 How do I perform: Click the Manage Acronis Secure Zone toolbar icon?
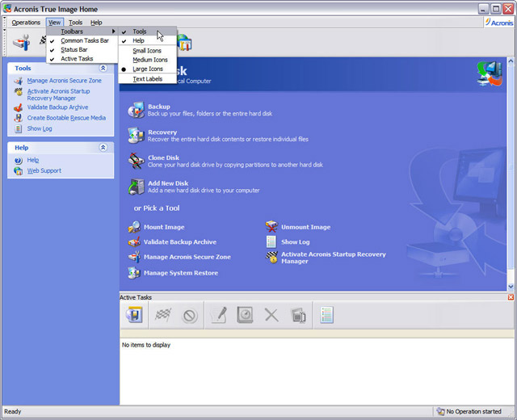click(x=22, y=43)
